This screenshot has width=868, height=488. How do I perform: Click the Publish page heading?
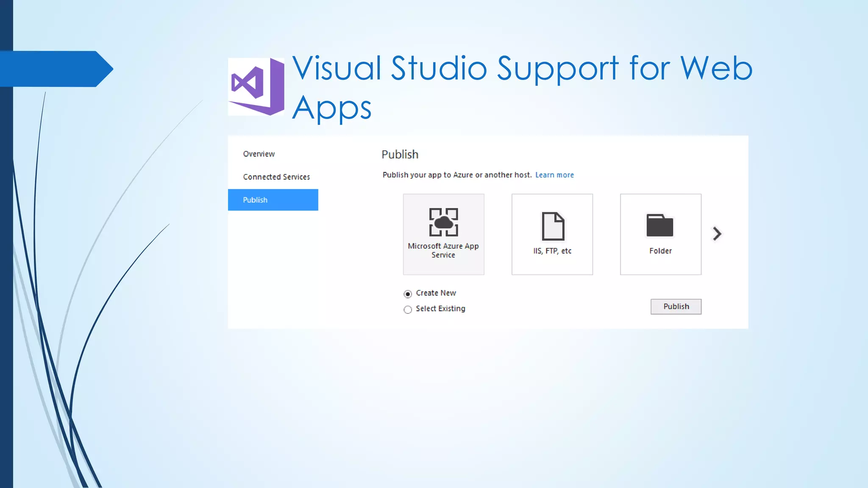[x=400, y=155]
